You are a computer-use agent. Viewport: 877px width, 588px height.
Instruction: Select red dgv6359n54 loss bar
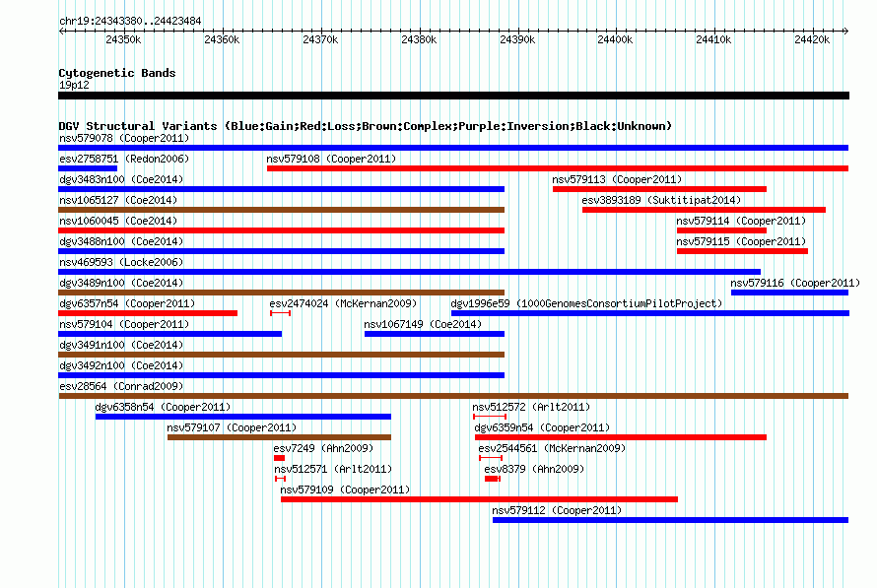[621, 437]
